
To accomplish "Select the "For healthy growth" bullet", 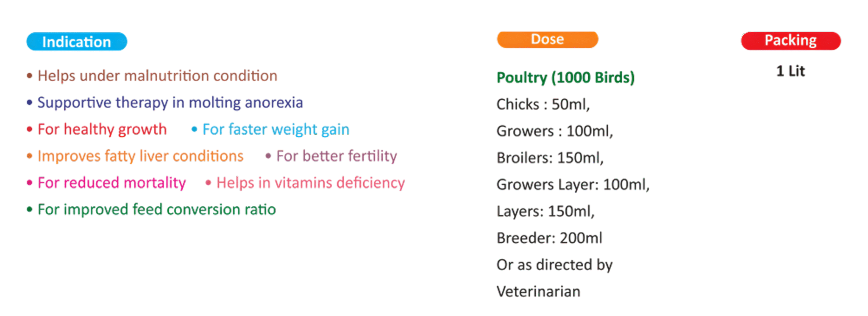I will (x=102, y=129).
